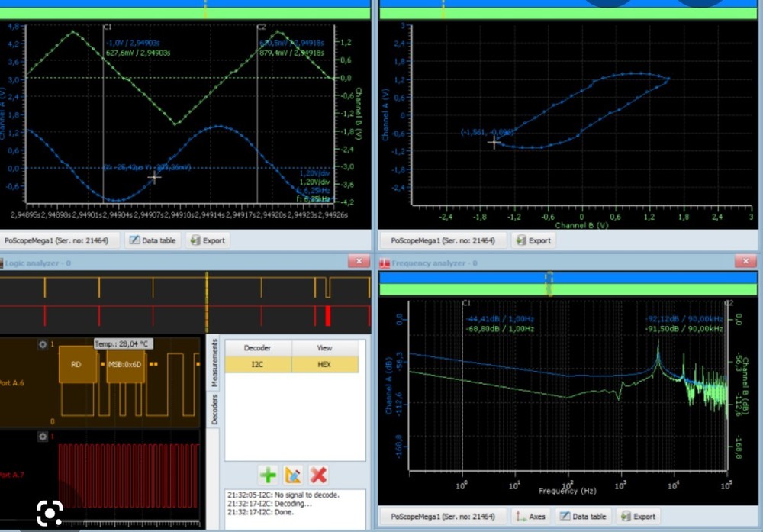Open the Decoder column header options
The width and height of the screenshot is (763, 532).
(x=257, y=347)
